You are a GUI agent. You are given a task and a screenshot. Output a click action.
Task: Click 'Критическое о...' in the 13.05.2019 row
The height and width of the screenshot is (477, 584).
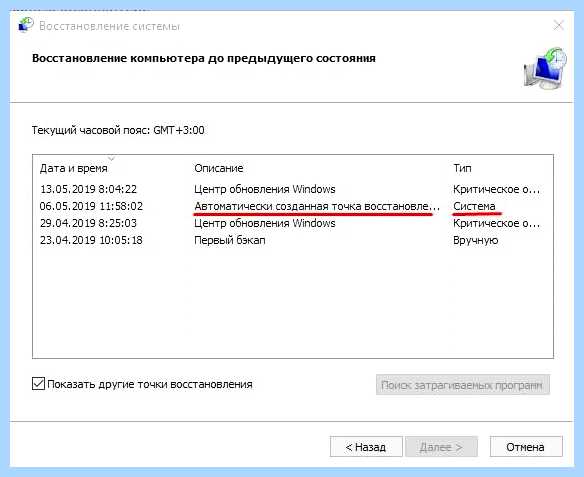[496, 189]
